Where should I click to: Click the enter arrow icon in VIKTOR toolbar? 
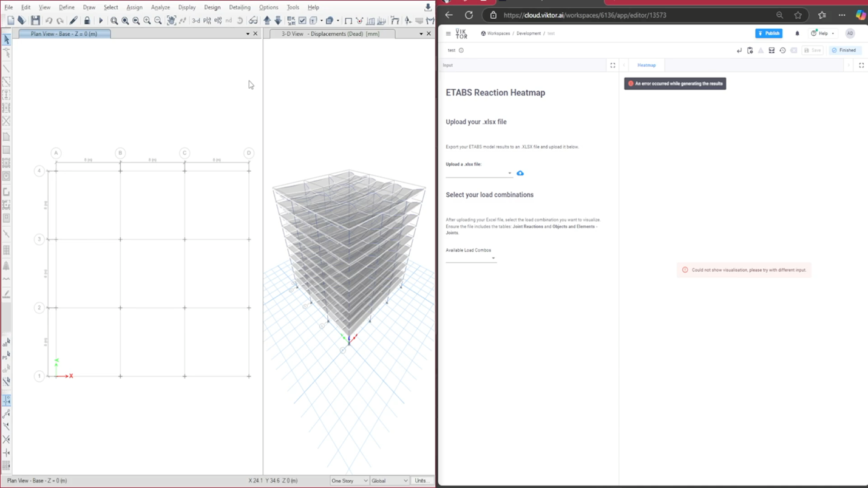click(x=739, y=50)
